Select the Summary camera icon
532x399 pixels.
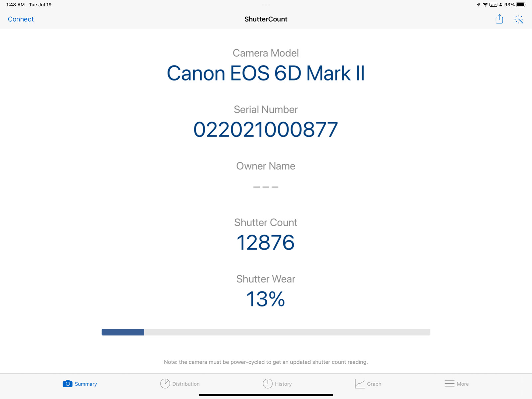click(67, 384)
